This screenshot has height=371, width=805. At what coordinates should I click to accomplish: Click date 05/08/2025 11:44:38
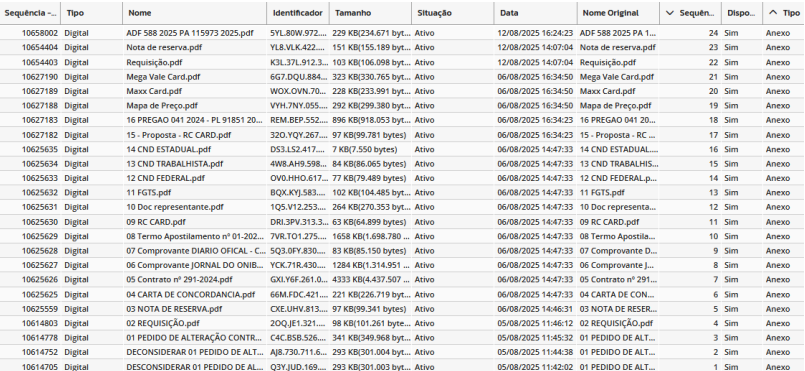click(535, 352)
